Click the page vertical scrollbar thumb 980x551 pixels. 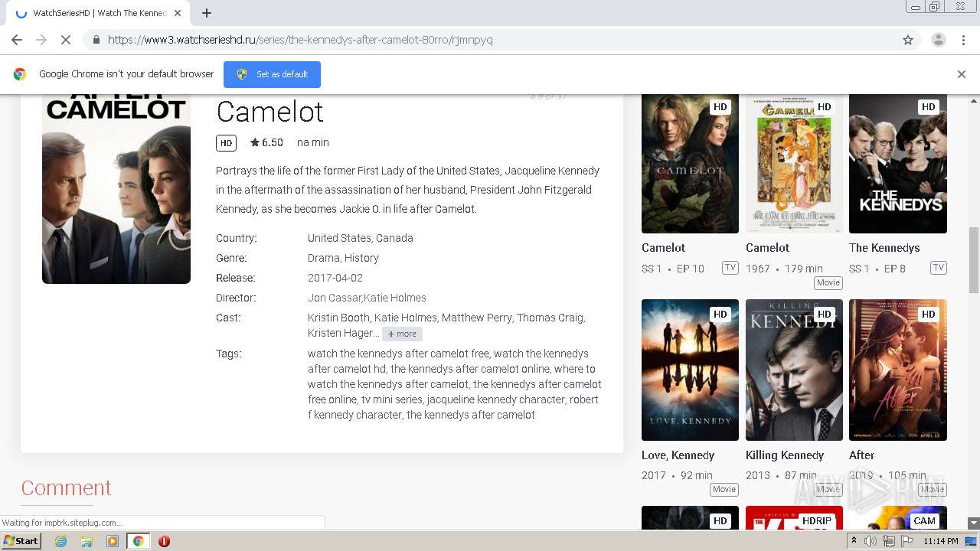point(974,260)
